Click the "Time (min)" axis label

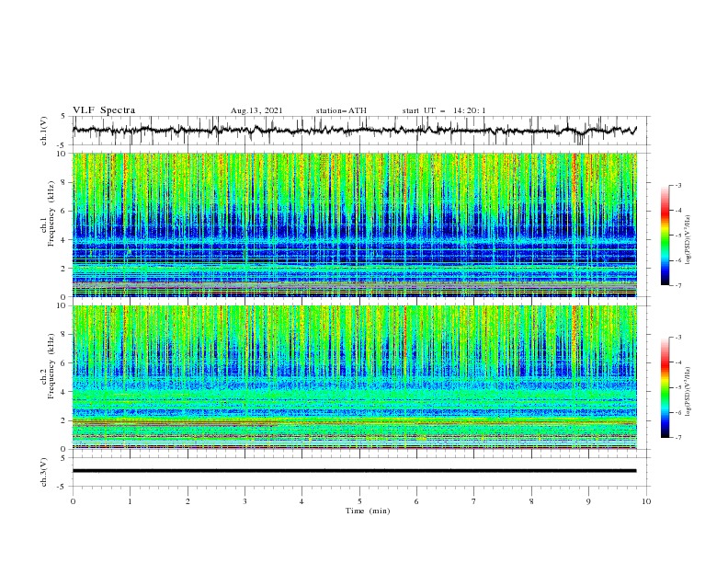click(368, 511)
